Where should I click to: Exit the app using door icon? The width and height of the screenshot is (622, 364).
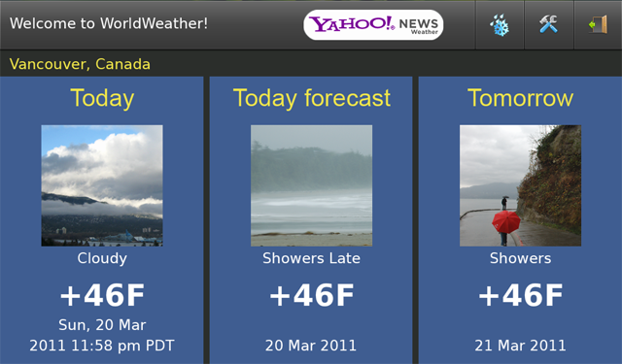pos(599,24)
